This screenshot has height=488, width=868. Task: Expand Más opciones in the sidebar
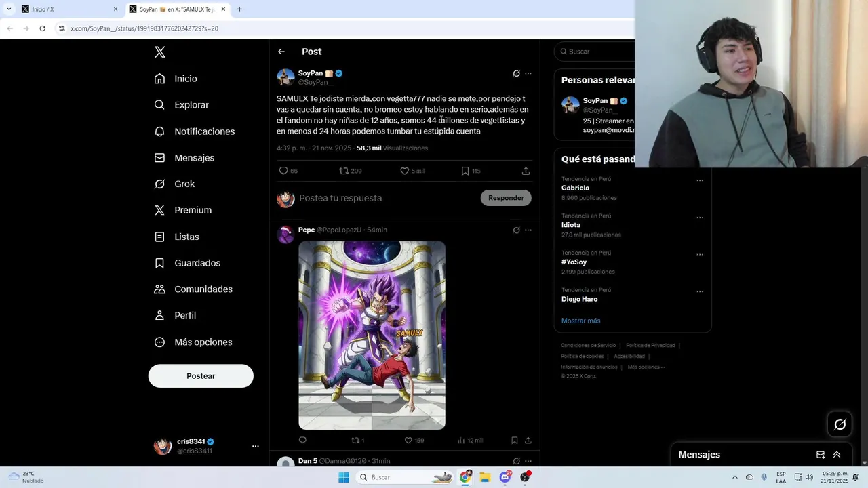pyautogui.click(x=193, y=342)
